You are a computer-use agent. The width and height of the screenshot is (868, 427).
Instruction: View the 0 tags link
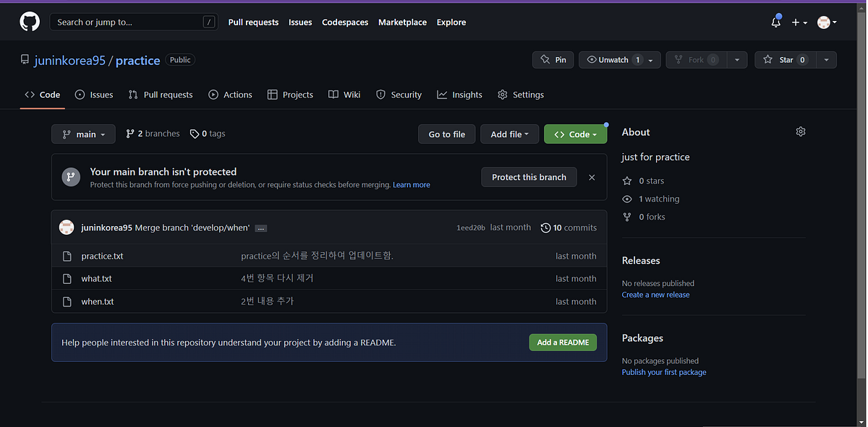tap(208, 134)
